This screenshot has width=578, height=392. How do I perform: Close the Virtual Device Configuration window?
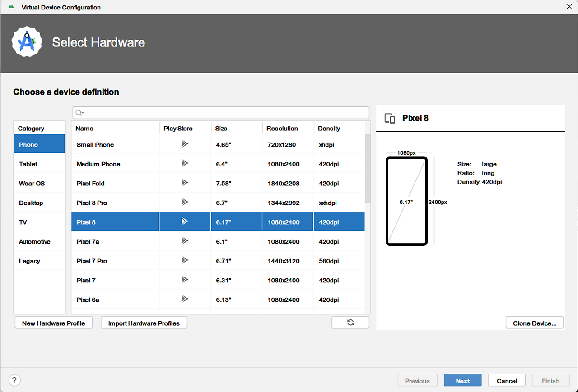click(x=569, y=6)
